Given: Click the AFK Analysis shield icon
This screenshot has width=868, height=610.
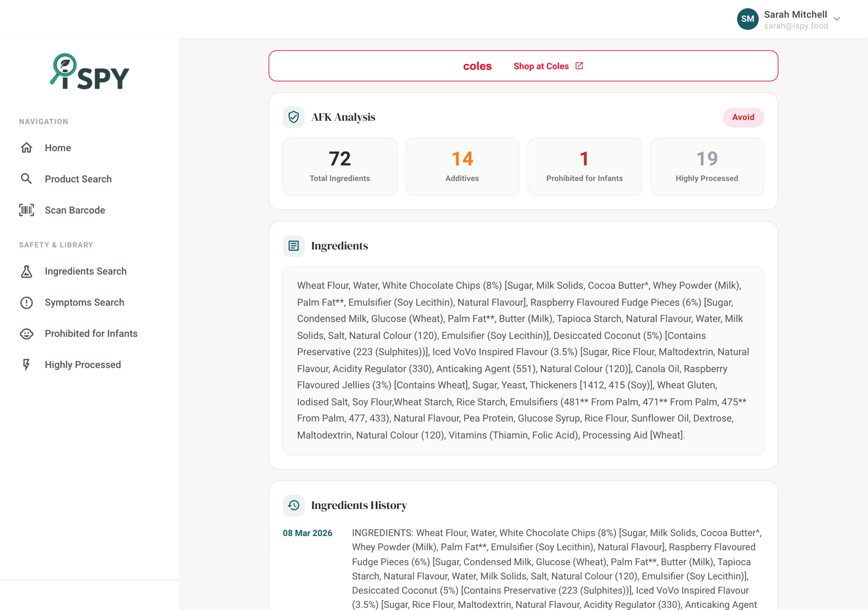Looking at the screenshot, I should tap(293, 117).
